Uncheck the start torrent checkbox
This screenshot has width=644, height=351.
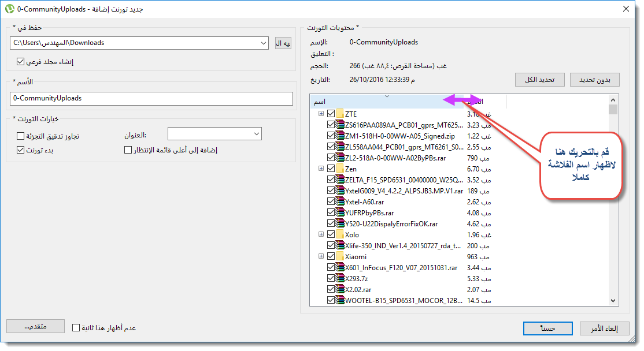click(x=21, y=150)
